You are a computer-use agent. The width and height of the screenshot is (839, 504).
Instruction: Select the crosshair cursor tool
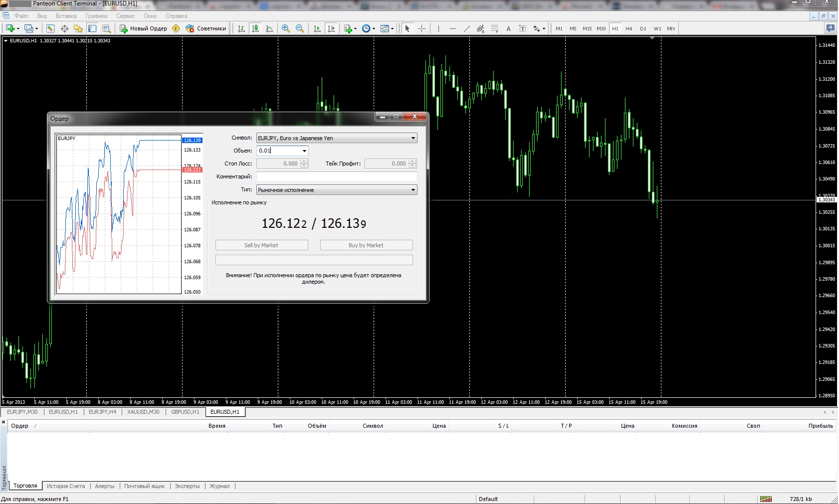point(421,28)
